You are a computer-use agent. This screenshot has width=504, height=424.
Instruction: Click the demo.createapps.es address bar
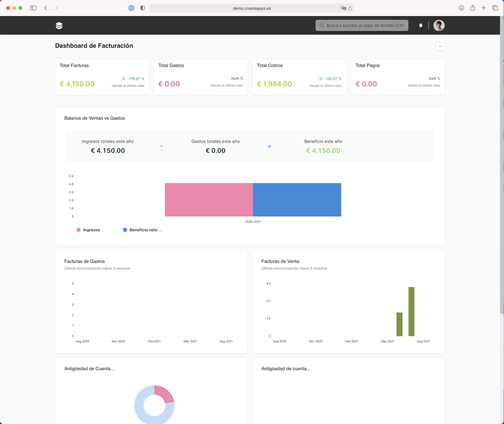click(x=252, y=8)
